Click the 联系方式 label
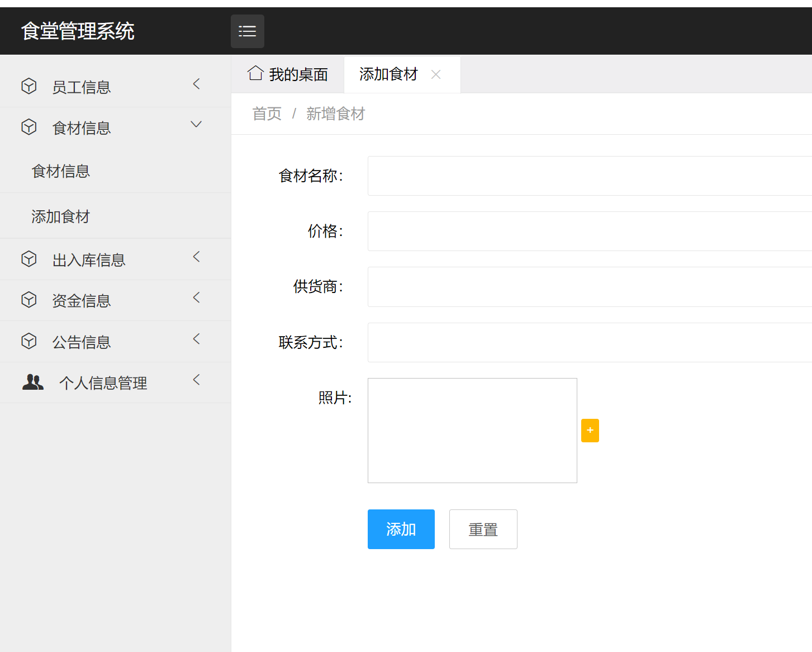The image size is (812, 652). 311,342
